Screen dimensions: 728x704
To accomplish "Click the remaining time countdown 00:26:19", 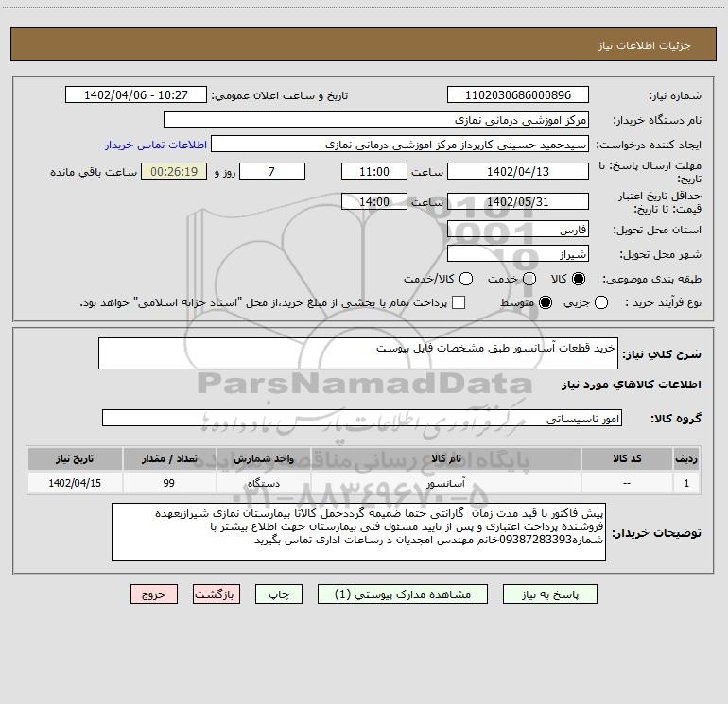I will 174,171.
